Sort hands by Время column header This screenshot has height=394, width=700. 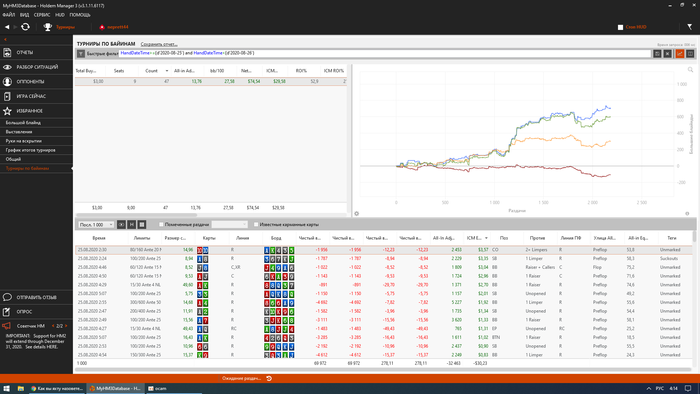click(x=99, y=238)
